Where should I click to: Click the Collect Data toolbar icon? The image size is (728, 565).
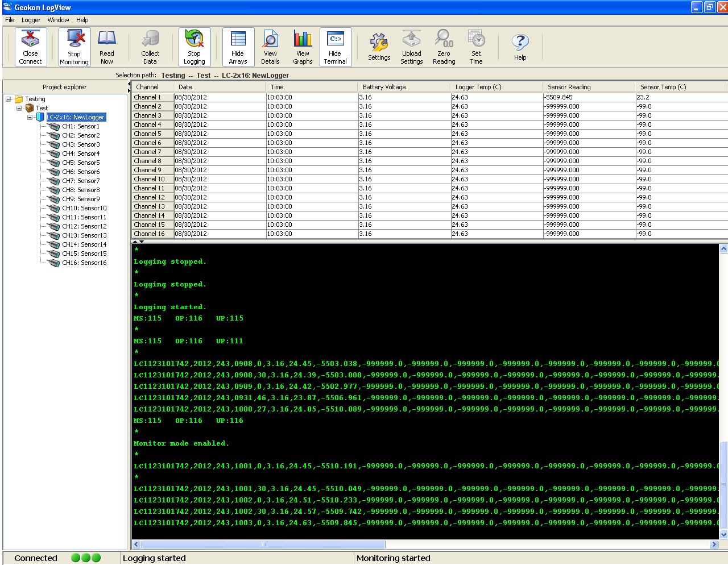pos(150,47)
